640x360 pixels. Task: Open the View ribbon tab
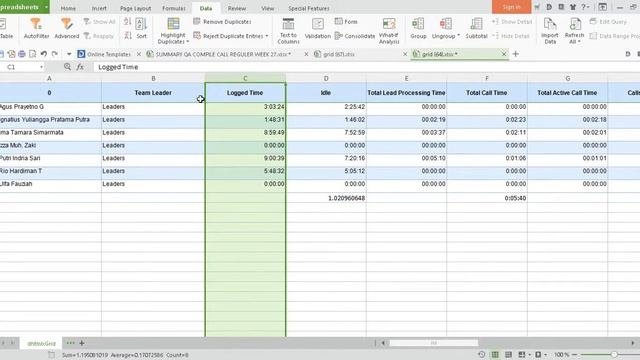[267, 8]
